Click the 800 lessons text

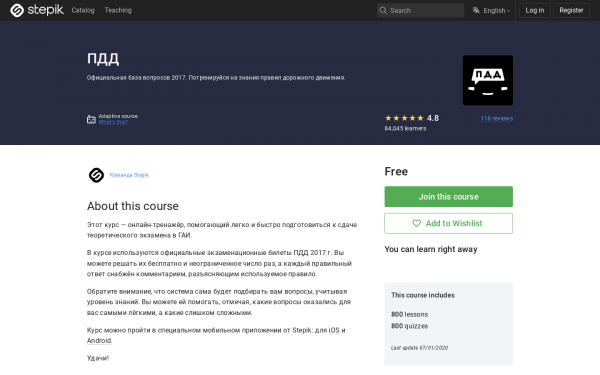pyautogui.click(x=409, y=315)
